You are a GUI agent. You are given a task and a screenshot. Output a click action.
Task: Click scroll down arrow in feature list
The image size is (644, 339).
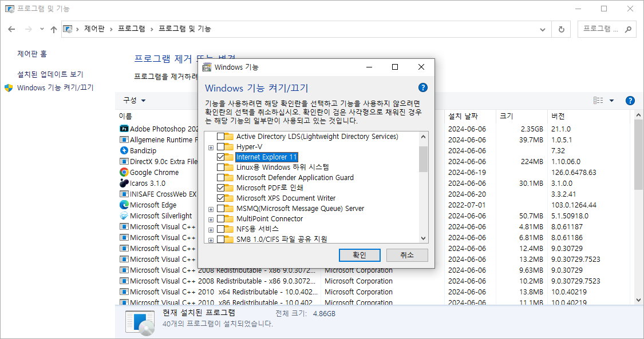click(x=424, y=238)
